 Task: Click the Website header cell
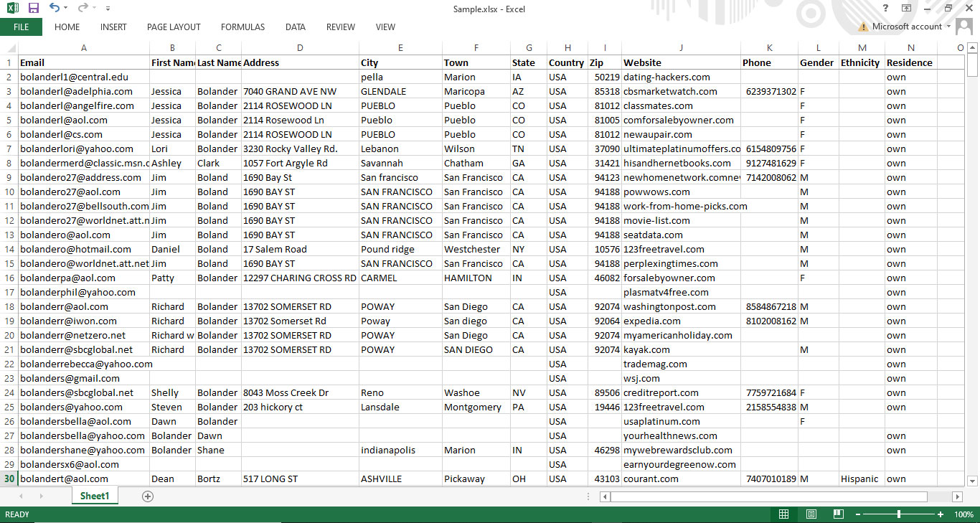681,62
